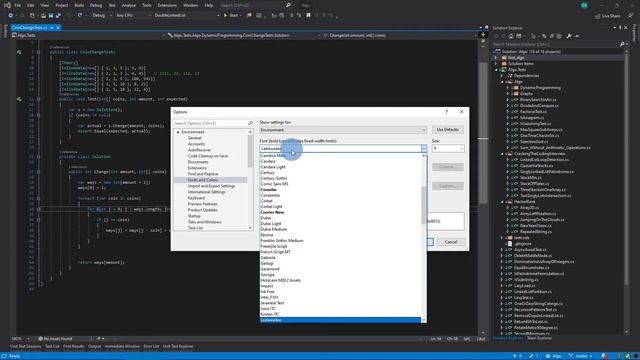Select the Consolas font from list

point(269,190)
